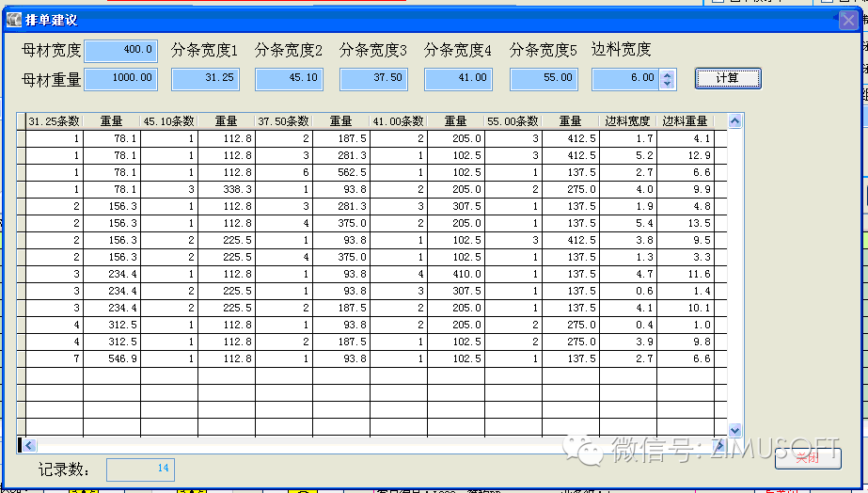868x493 pixels.
Task: Click the 排单建议 window title icon
Action: point(13,20)
